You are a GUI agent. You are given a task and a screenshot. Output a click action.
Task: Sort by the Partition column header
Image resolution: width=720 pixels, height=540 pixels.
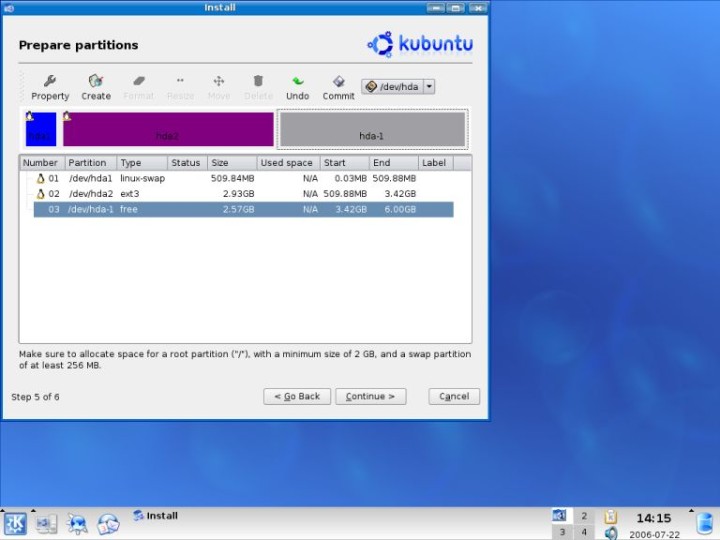(90, 163)
